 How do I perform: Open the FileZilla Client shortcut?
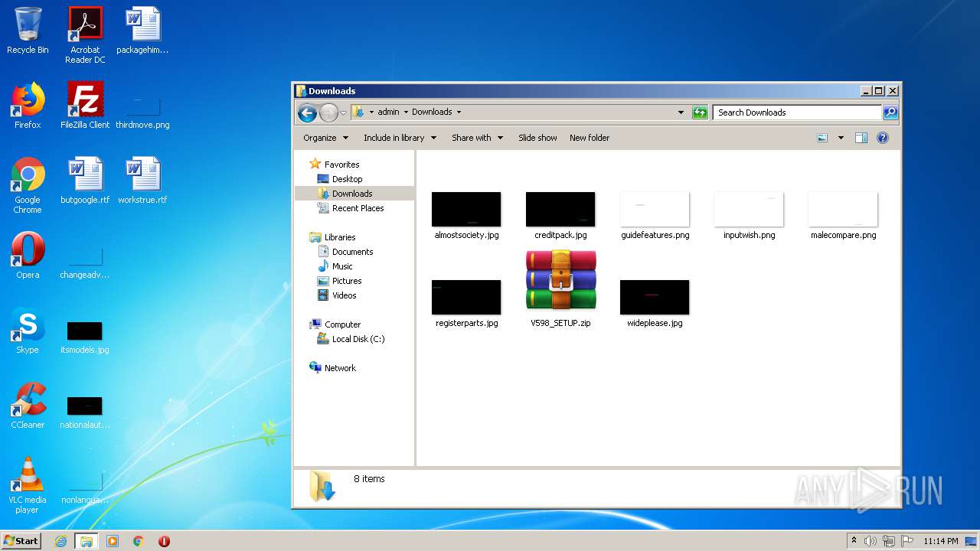pos(85,106)
